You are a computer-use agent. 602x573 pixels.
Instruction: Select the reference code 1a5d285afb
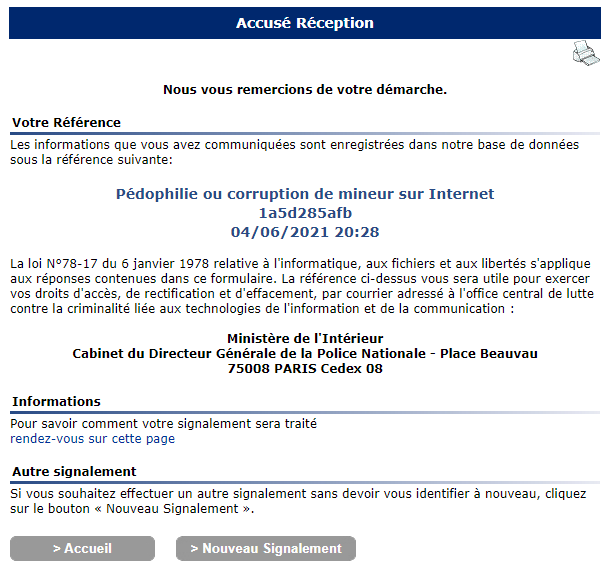[x=305, y=213]
